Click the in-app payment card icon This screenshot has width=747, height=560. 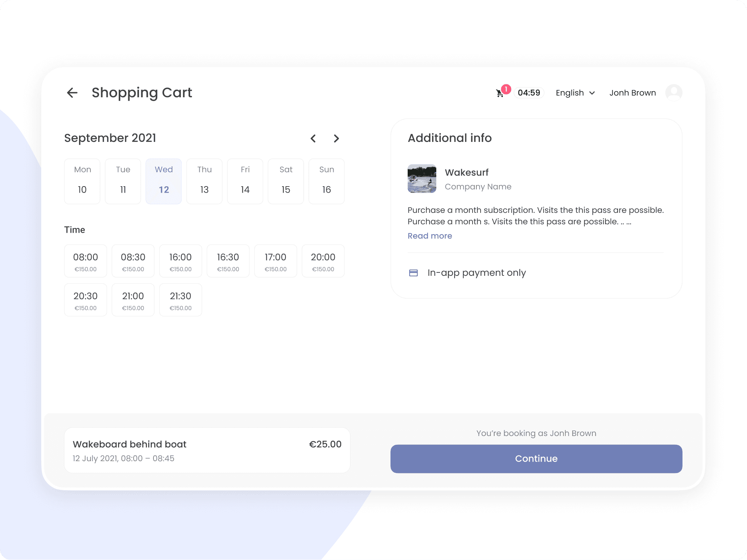point(413,273)
